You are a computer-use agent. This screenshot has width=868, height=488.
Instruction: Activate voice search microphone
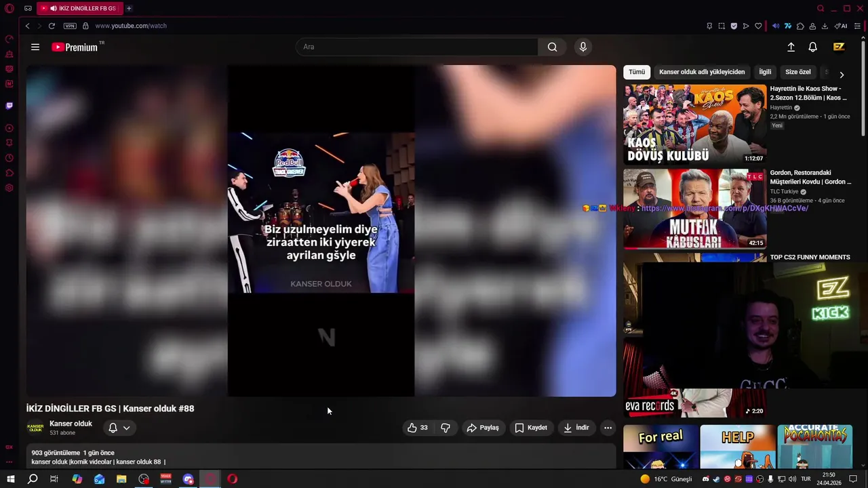(583, 47)
